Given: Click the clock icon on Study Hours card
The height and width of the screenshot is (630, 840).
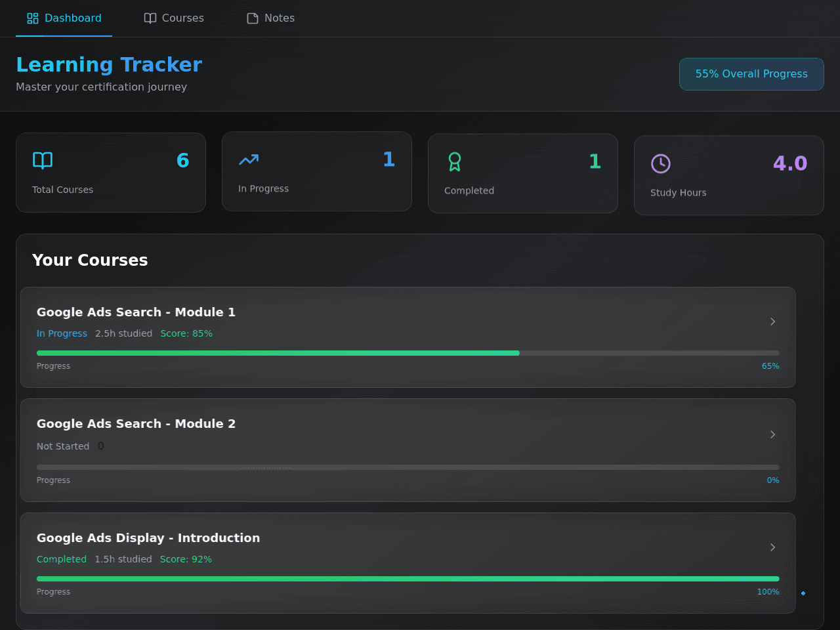Looking at the screenshot, I should [661, 163].
